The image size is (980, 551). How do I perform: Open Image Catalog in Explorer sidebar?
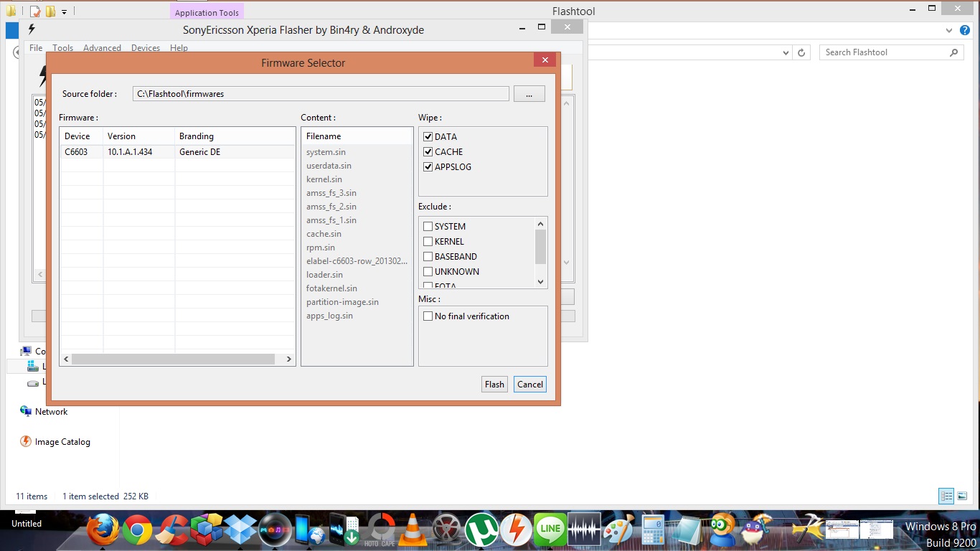(62, 442)
